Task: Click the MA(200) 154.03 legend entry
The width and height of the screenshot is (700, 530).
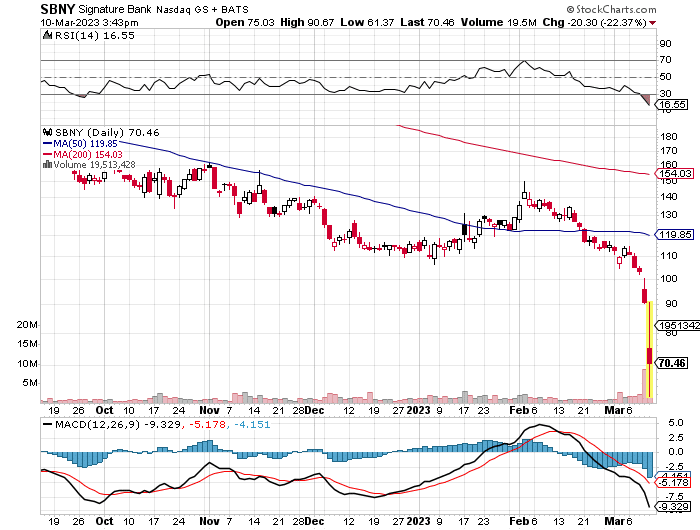Action: [x=82, y=154]
